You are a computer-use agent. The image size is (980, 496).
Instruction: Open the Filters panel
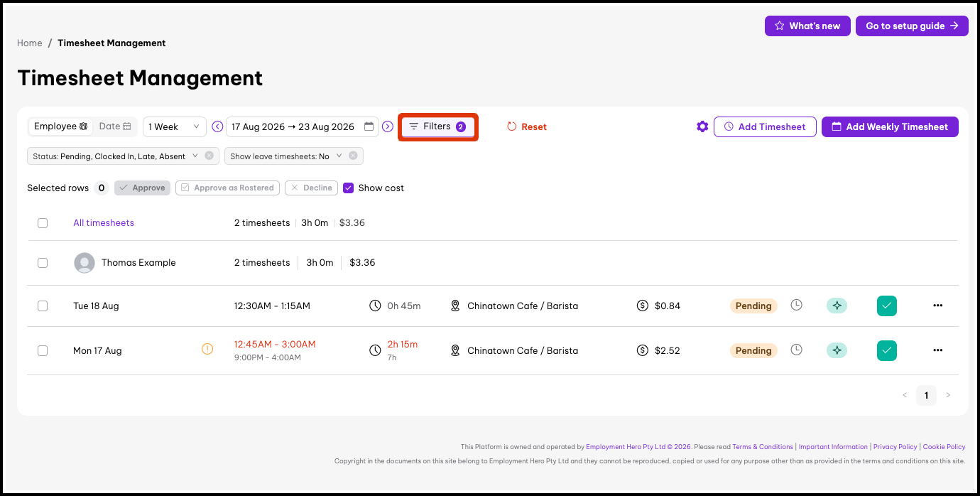437,126
